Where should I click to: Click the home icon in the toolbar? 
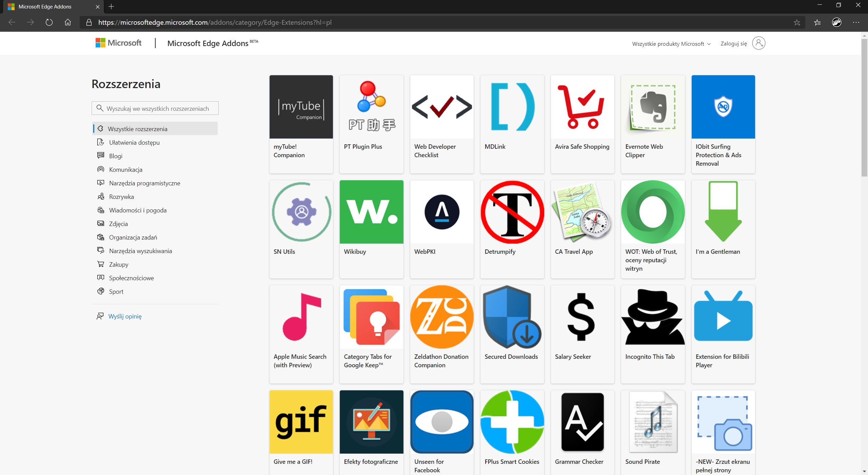coord(67,22)
